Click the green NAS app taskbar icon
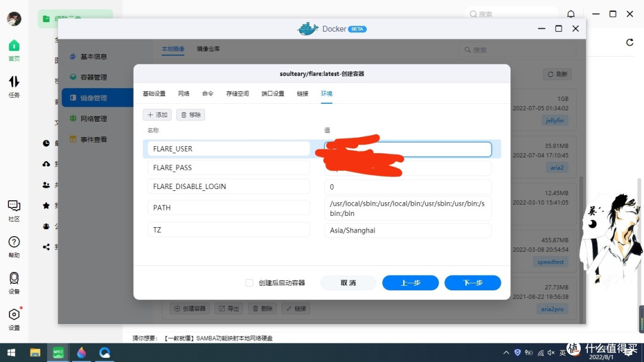Viewport: 644px width, 362px height. click(x=58, y=352)
